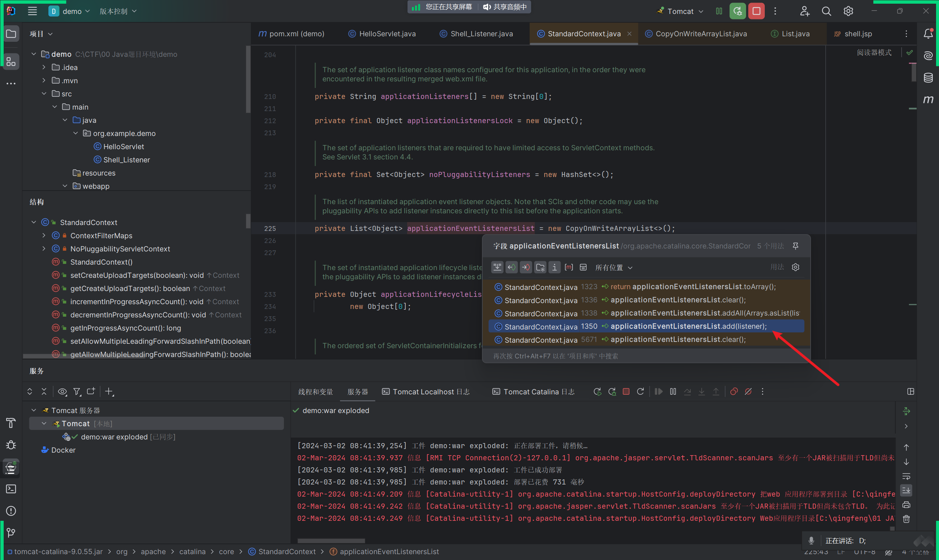Open the Project tool window sidebar icon

coord(11,34)
